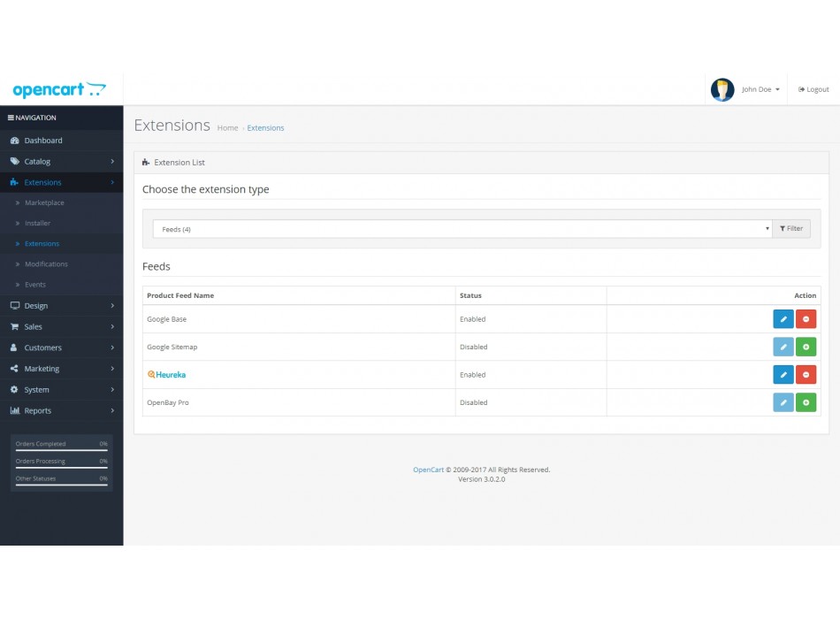Click the Disabled status for OpenBay Pro

point(474,402)
